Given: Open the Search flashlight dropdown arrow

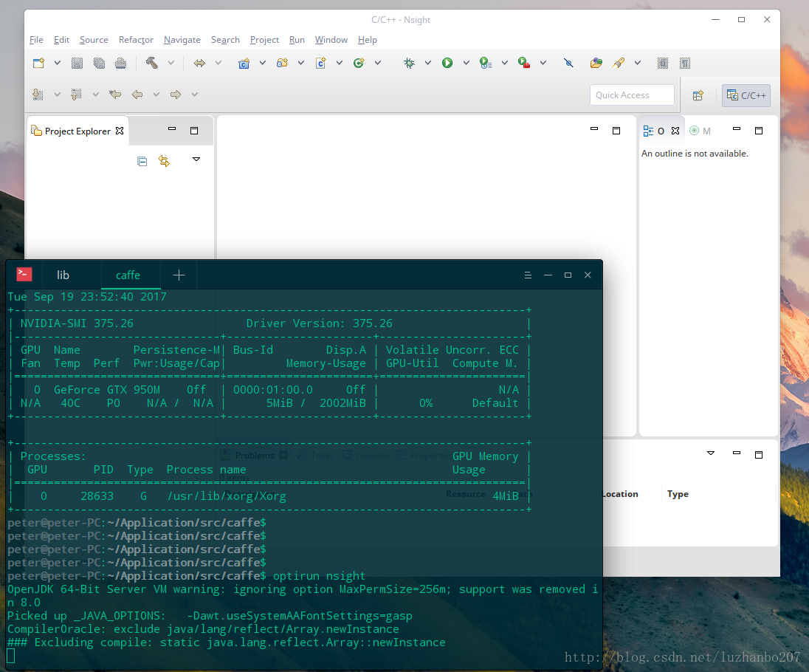Looking at the screenshot, I should [x=638, y=63].
